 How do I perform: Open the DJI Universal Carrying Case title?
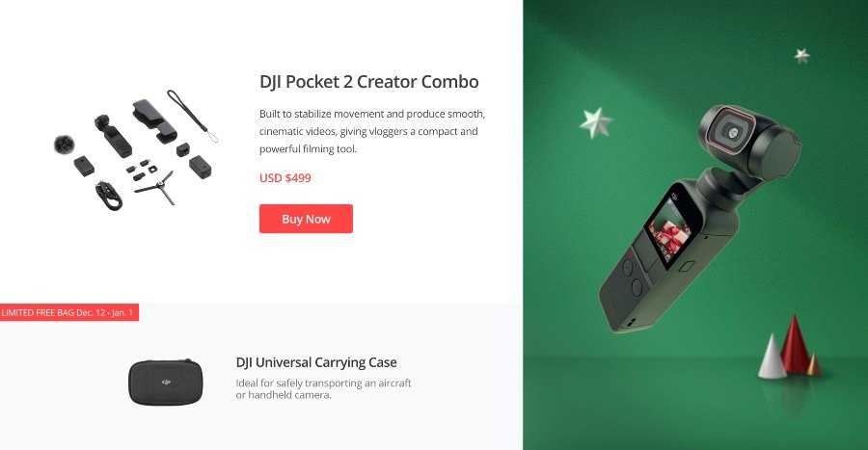pyautogui.click(x=316, y=362)
